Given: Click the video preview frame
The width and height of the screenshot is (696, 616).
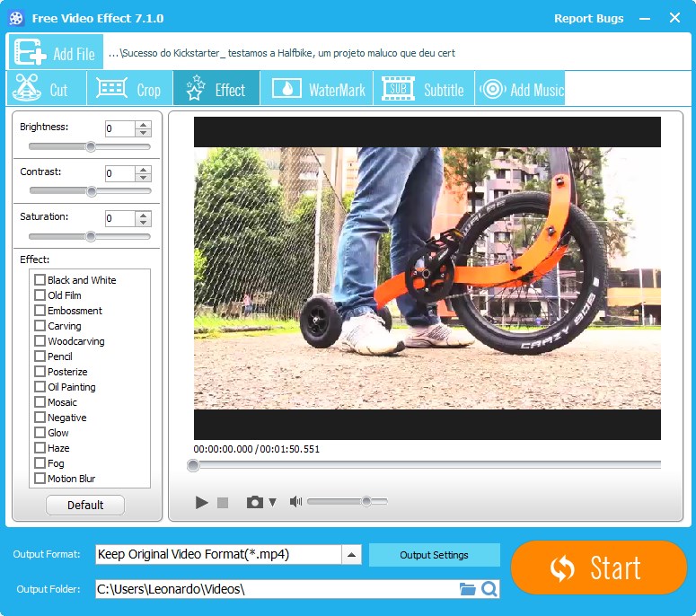Looking at the screenshot, I should pyautogui.click(x=427, y=278).
